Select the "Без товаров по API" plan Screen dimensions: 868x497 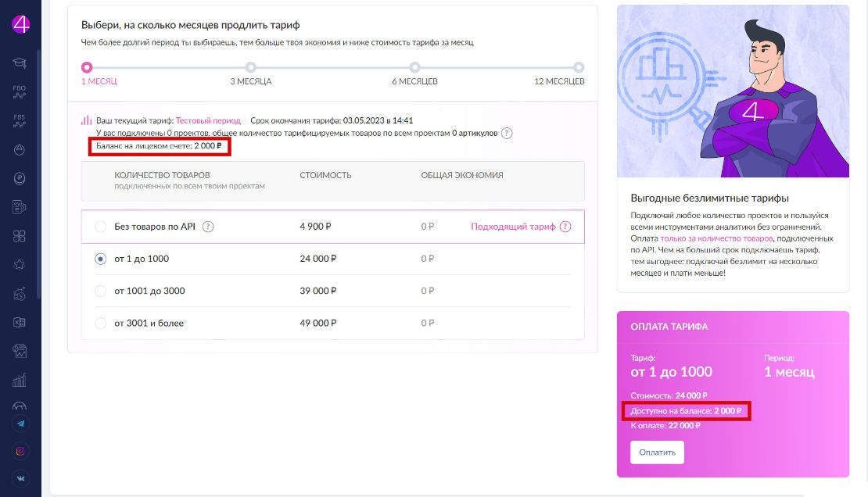coord(100,226)
